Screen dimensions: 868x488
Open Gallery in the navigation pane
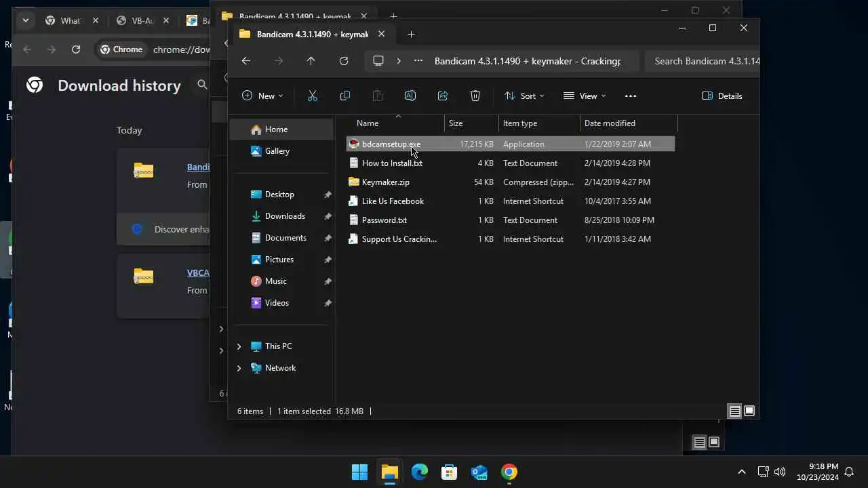pyautogui.click(x=281, y=151)
